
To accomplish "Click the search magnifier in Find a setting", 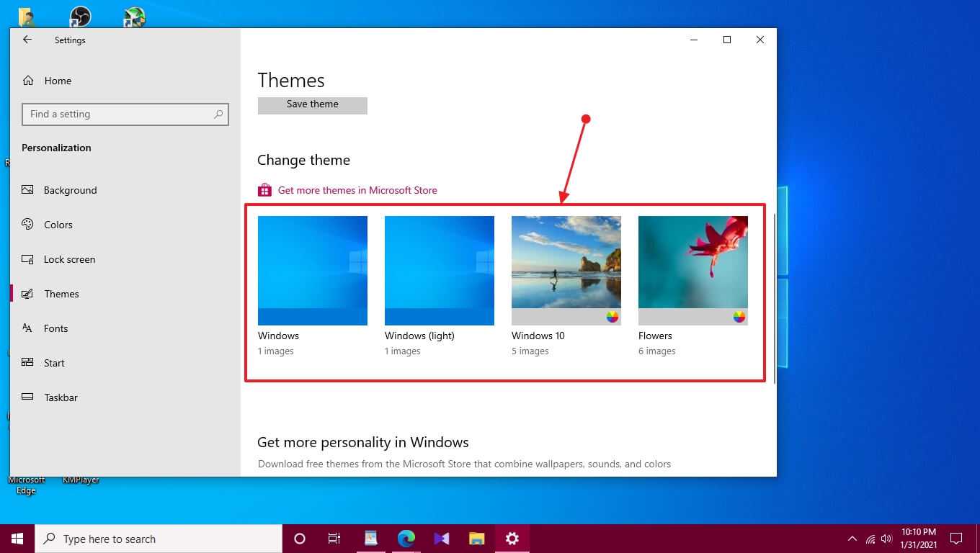I will pos(218,114).
